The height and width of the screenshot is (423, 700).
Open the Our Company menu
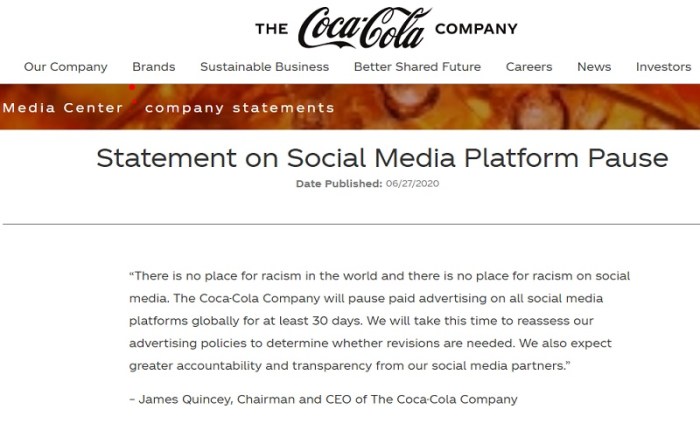(x=65, y=67)
